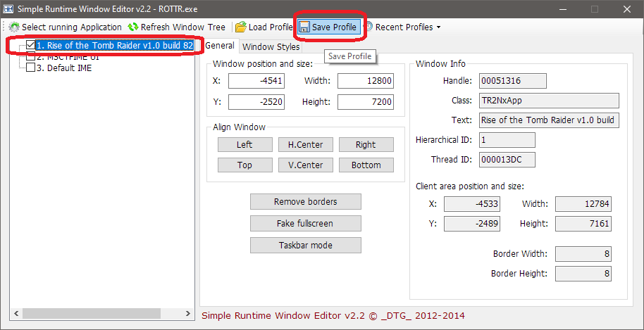Click the Refresh Window Tree green arrows icon
Viewport: 644px width, 330px height.
tap(132, 27)
